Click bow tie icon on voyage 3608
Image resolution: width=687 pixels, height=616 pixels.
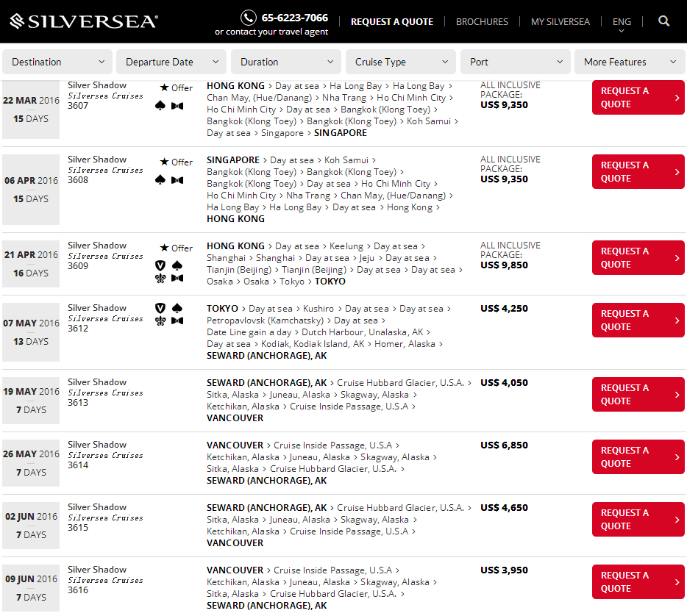tap(177, 180)
